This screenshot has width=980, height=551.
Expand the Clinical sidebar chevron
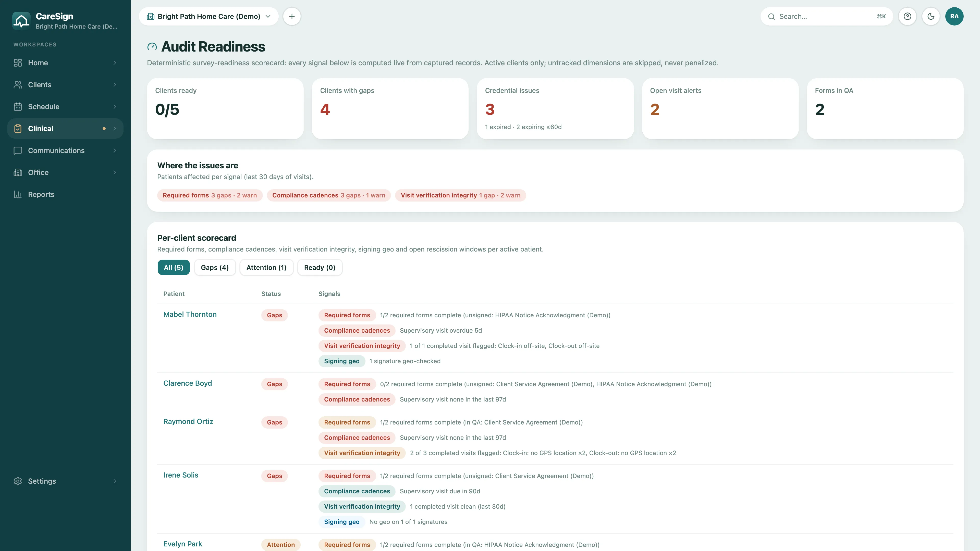pyautogui.click(x=115, y=129)
